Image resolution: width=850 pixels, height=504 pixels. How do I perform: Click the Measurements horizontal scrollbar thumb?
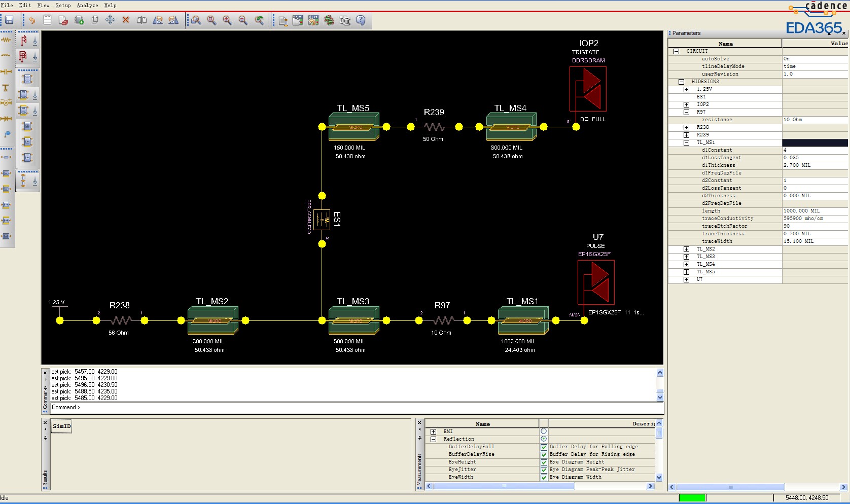504,486
